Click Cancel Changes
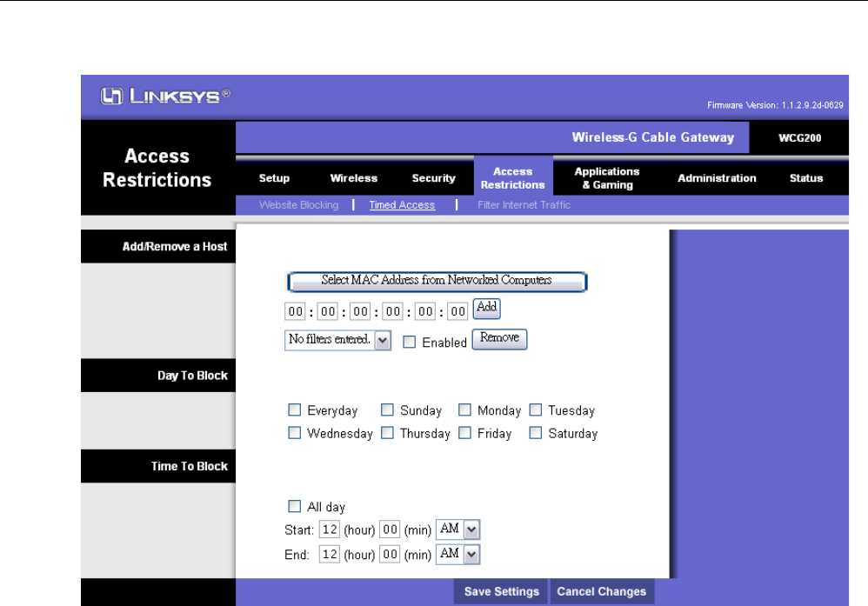 (x=601, y=591)
